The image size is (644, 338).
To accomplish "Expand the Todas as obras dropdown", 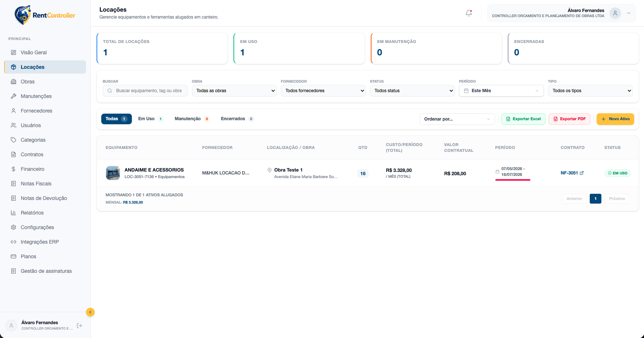I will (234, 91).
